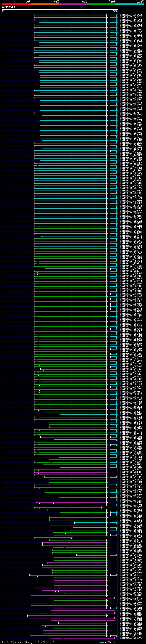Viewport: 146px width, 644px height.
Task: Select the UniRef100_C3W518 label
Action: point(131,35)
